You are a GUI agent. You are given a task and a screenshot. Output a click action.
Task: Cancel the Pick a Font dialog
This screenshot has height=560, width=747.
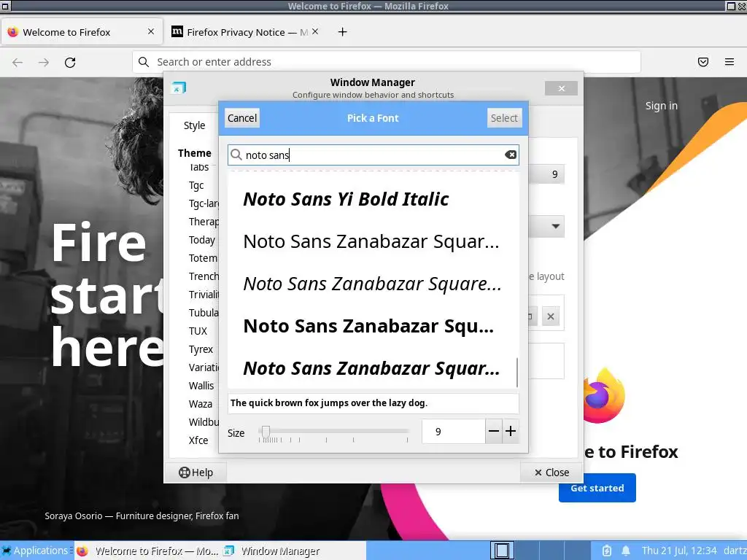point(242,118)
